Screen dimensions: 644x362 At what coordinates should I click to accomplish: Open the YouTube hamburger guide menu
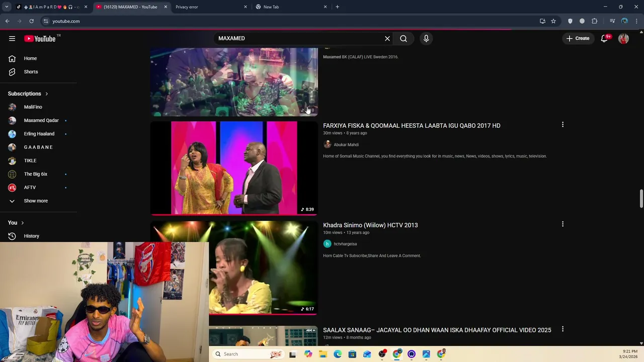point(12,39)
